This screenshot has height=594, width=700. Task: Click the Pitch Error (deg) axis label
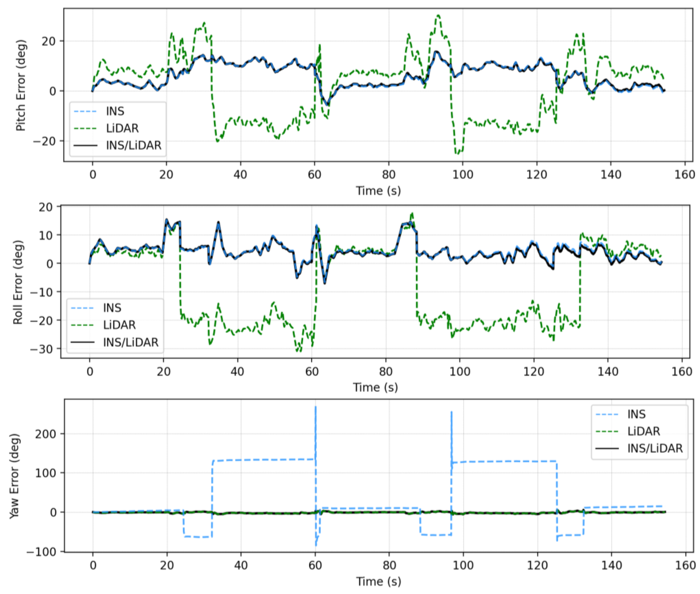(21, 86)
